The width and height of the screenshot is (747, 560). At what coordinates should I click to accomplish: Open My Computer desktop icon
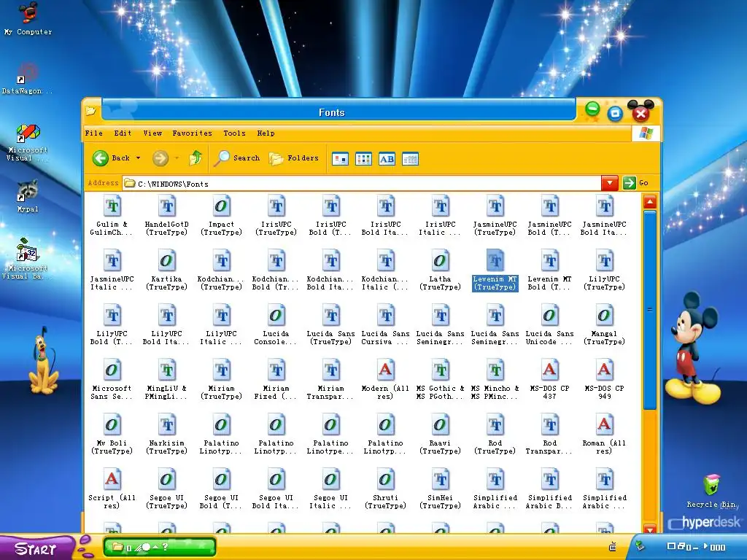click(28, 18)
